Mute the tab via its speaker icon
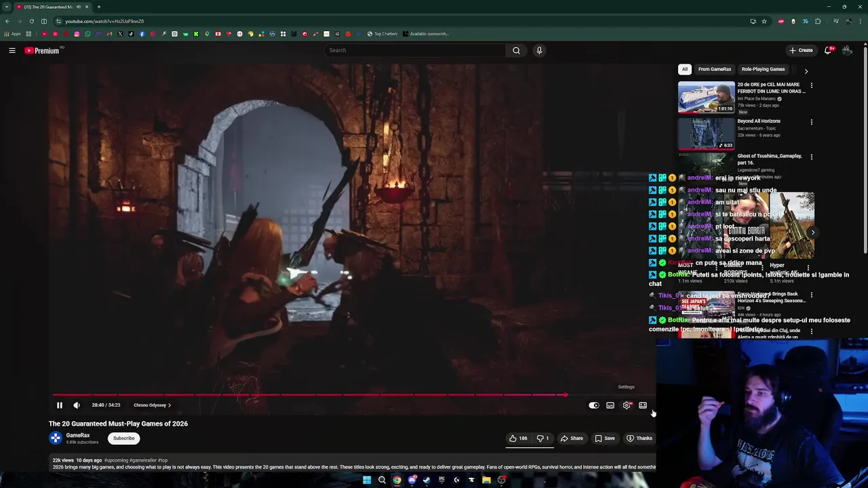Screen dimensions: 868x488 (79, 7)
